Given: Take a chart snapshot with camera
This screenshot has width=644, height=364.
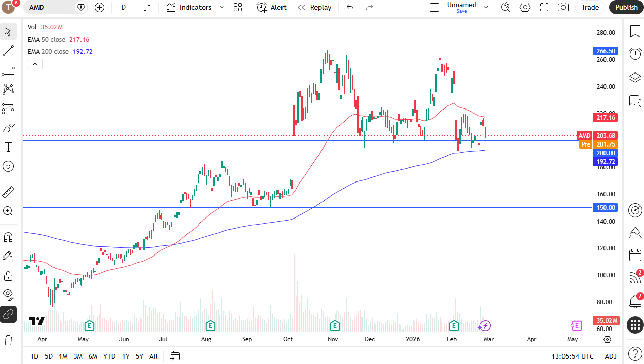Looking at the screenshot, I should (563, 7).
